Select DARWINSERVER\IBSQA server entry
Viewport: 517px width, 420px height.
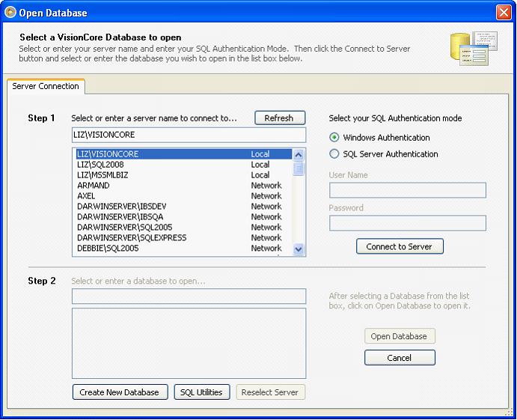point(184,217)
